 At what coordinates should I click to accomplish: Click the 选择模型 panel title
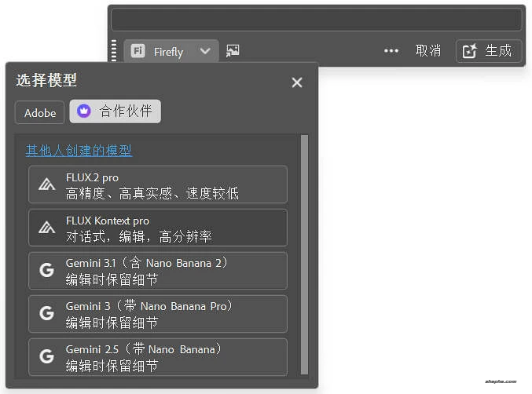46,80
